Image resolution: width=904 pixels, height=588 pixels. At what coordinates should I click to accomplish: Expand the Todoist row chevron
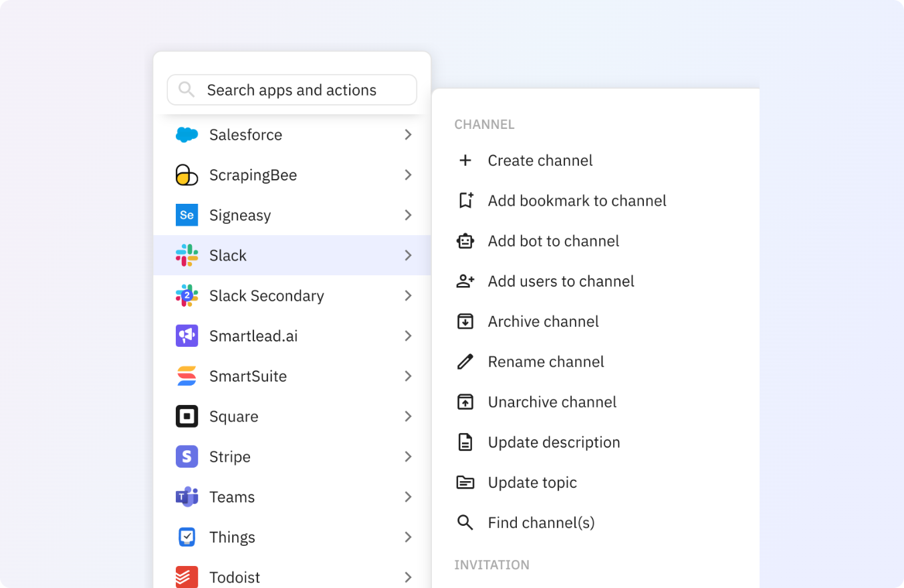408,577
